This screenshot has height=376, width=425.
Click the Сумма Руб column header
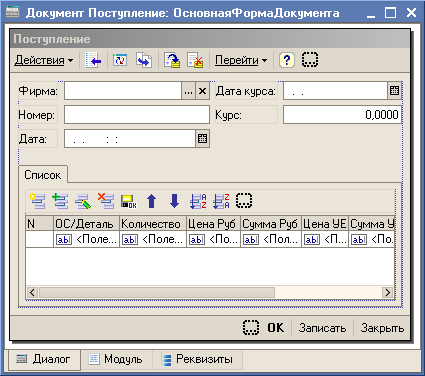pos(271,224)
